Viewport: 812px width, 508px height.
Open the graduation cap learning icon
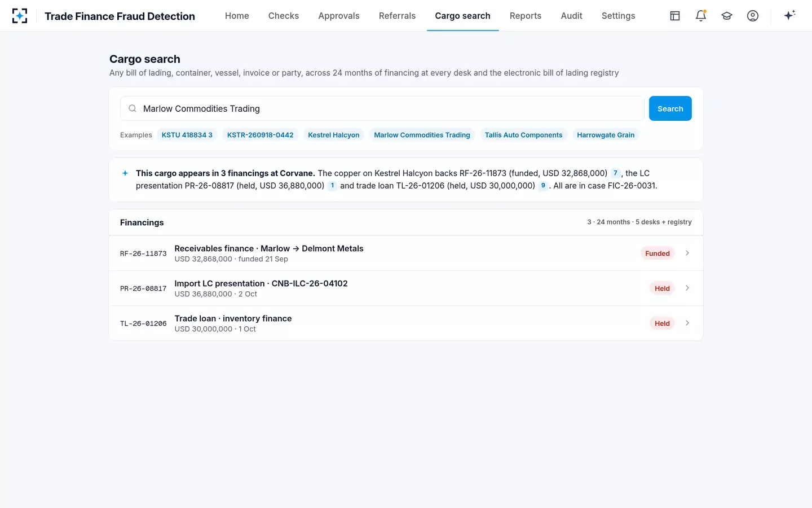pyautogui.click(x=727, y=16)
